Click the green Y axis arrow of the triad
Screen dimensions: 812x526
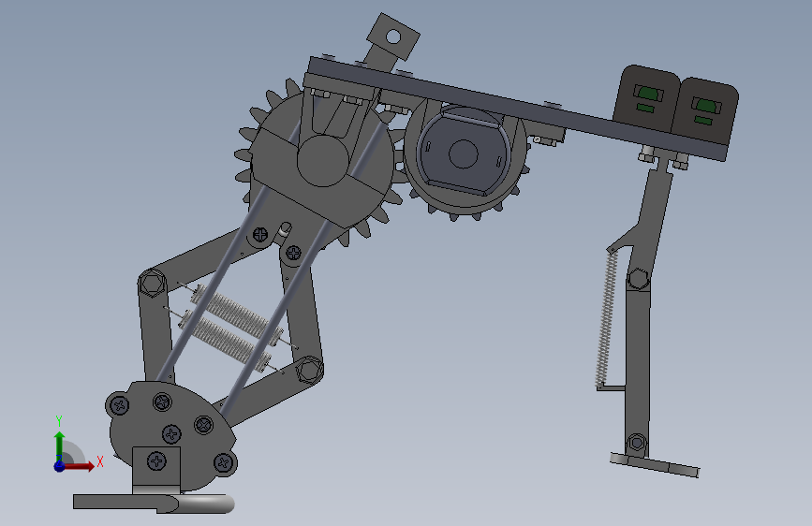[59, 446]
